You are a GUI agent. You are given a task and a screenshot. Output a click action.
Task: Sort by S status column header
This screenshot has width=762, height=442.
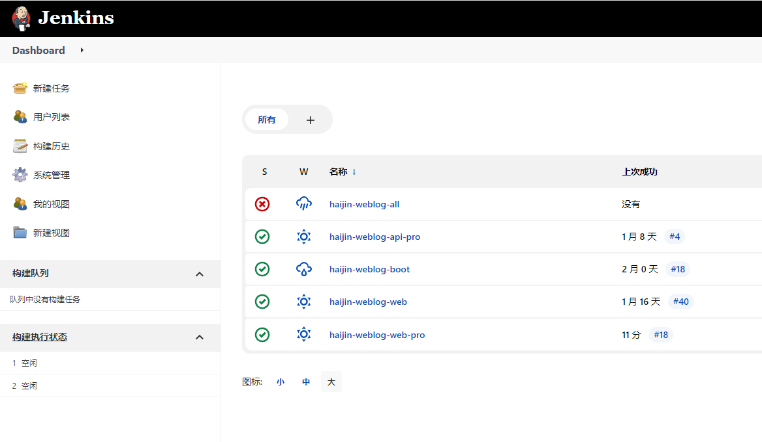tap(264, 171)
